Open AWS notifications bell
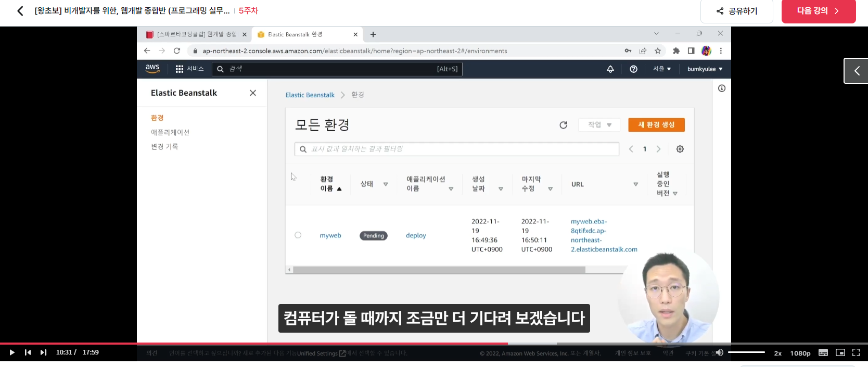 [610, 69]
